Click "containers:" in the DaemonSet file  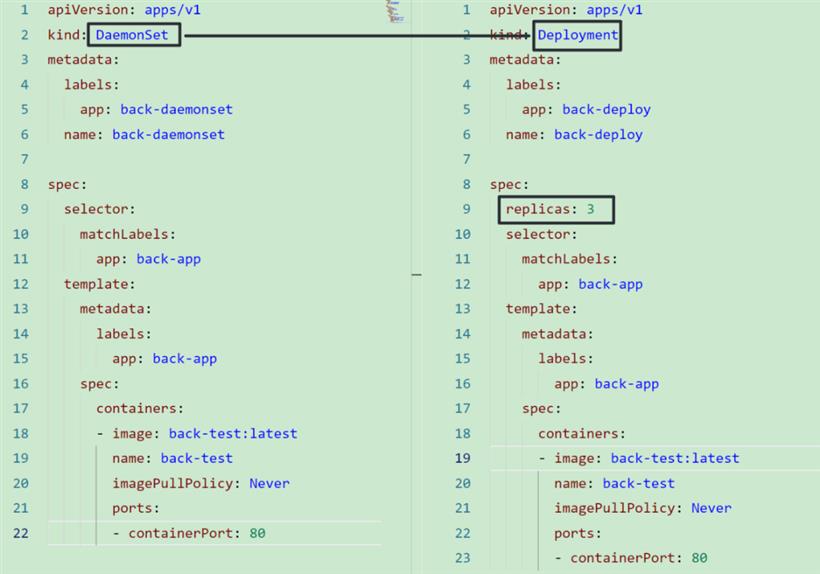point(140,408)
